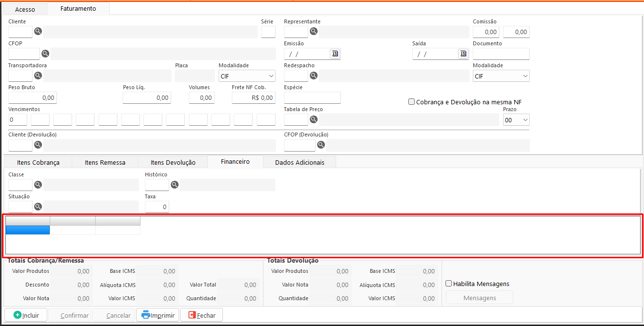This screenshot has width=644, height=326.
Task: Switch to the Acesso tab
Action: (x=25, y=9)
